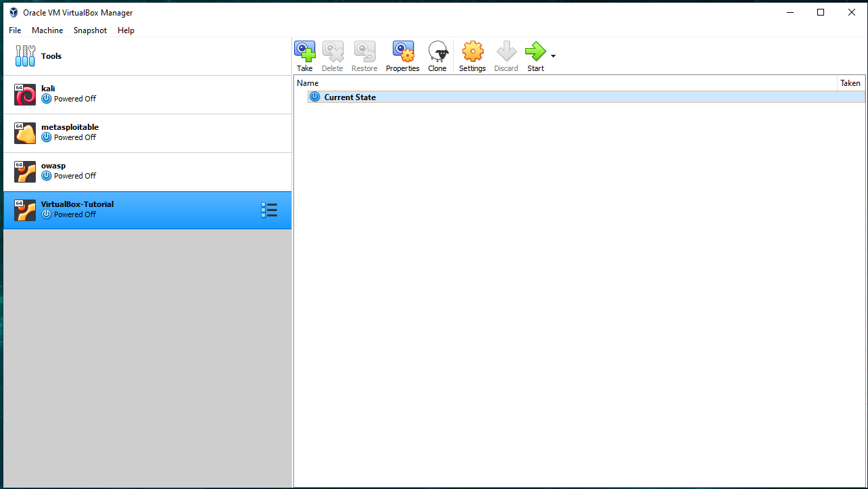Select the owasp machine name
This screenshot has width=868, height=489.
tap(53, 166)
